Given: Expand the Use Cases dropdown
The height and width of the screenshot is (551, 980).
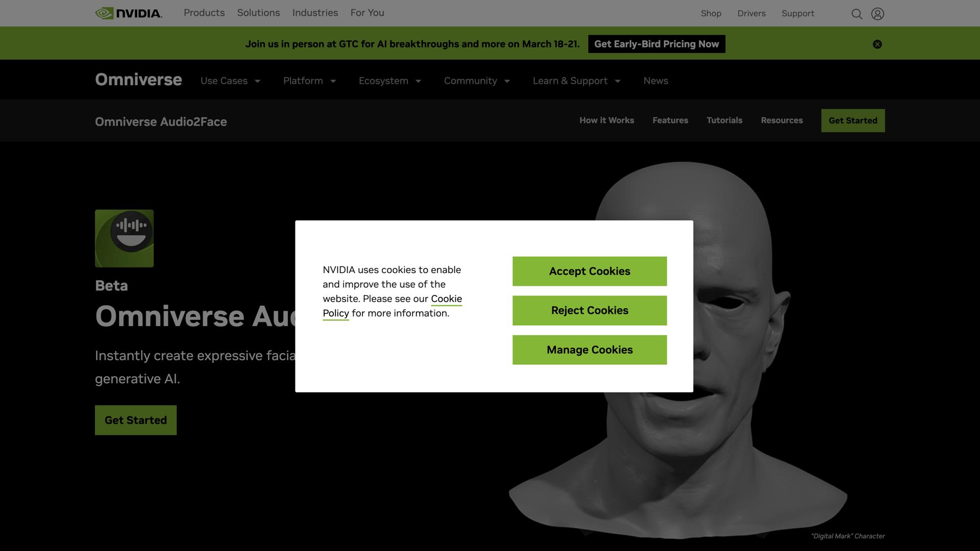Looking at the screenshot, I should 230,81.
